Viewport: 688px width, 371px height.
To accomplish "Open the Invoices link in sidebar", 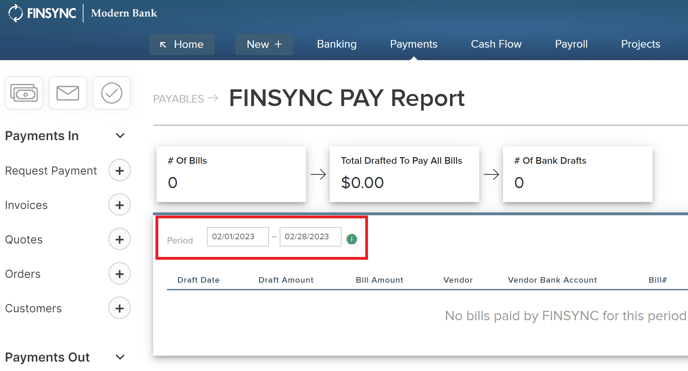I will [26, 205].
